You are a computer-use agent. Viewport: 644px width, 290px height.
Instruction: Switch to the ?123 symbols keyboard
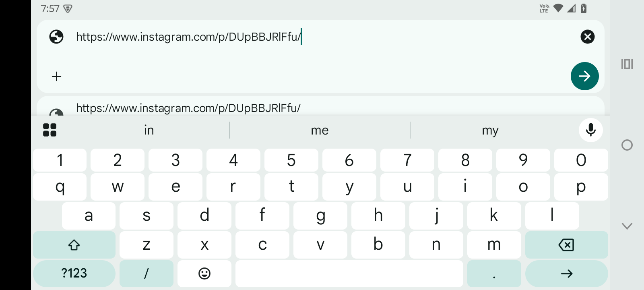pyautogui.click(x=74, y=273)
